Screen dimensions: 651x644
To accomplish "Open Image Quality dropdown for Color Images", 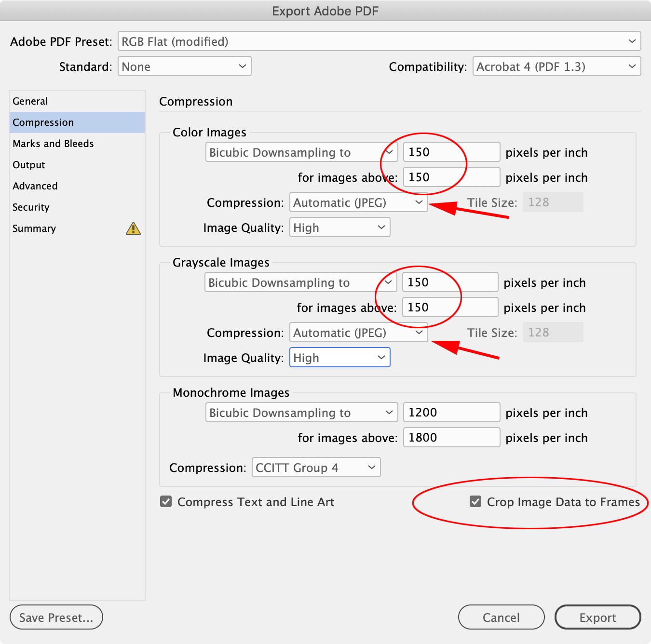I will (x=339, y=227).
